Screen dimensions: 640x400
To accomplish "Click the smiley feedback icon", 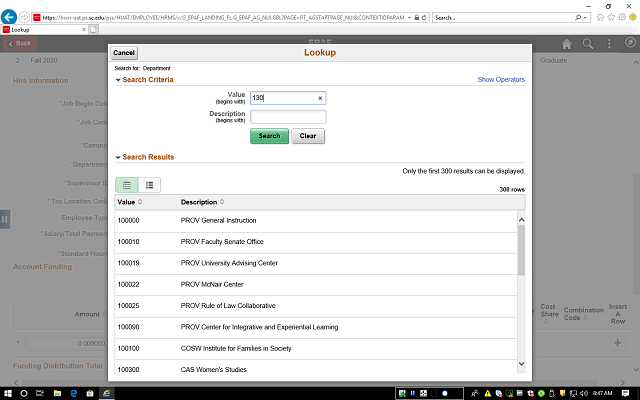I will [633, 17].
